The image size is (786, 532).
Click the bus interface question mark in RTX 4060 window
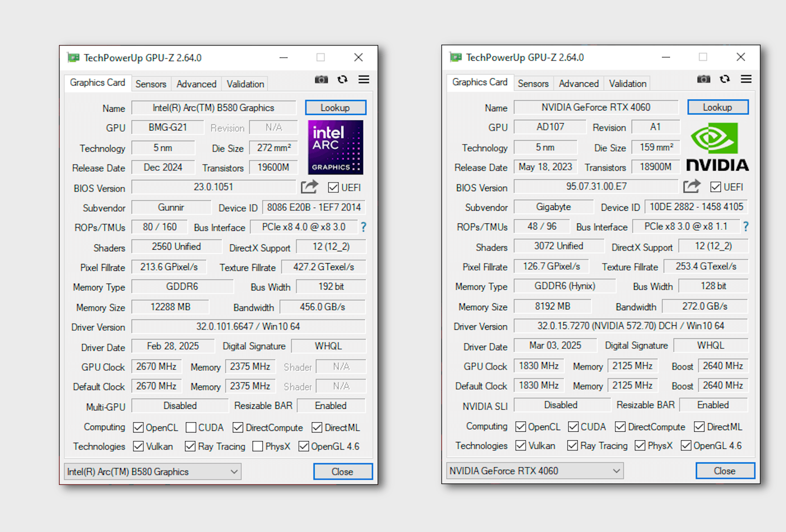tap(746, 226)
